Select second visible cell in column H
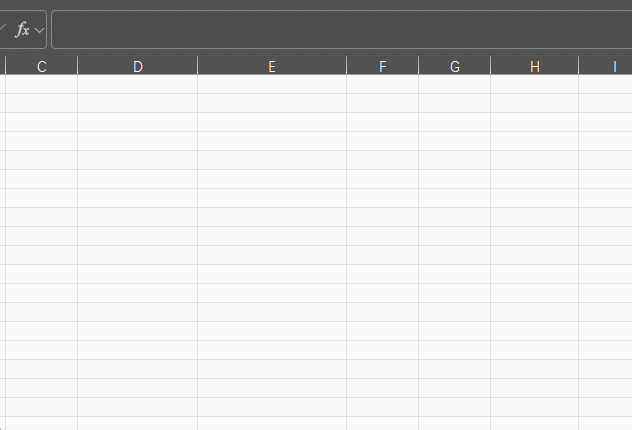632x430 pixels. [x=534, y=103]
